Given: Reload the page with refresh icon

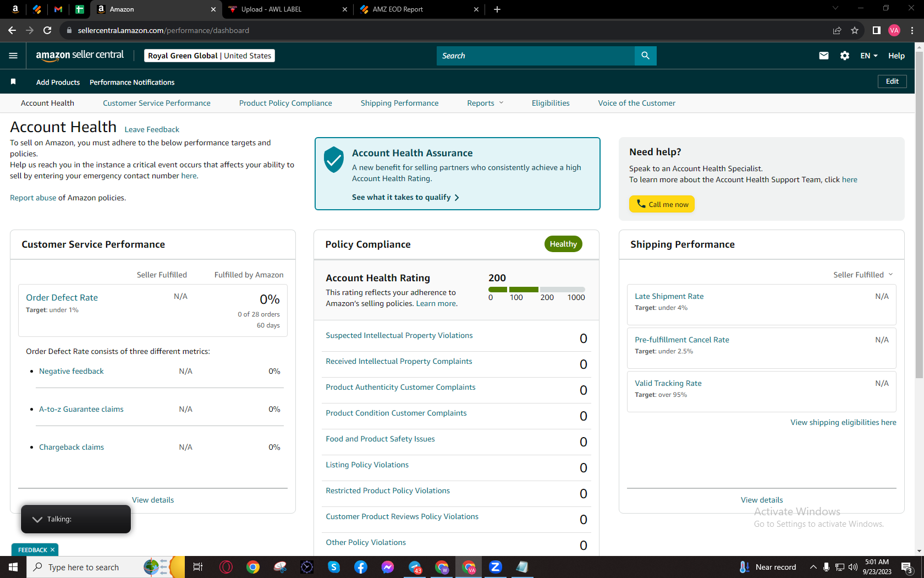Looking at the screenshot, I should point(47,30).
